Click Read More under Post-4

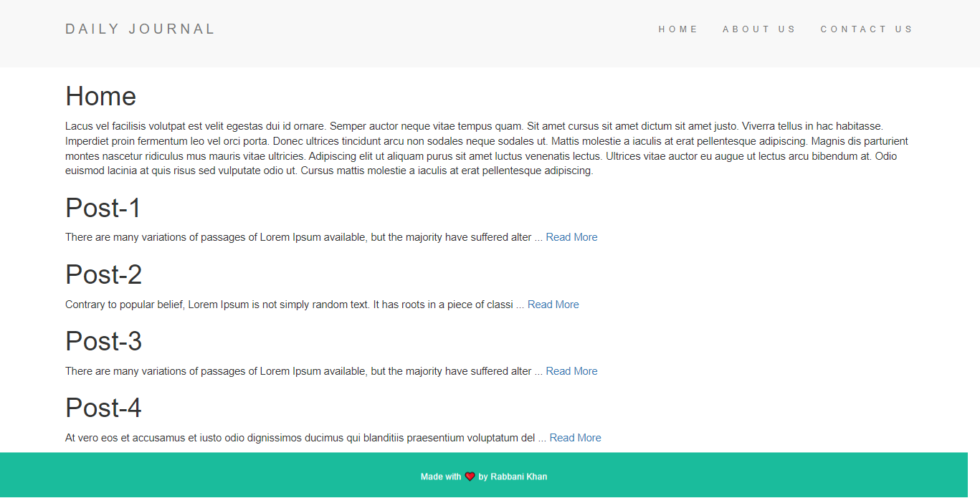coord(575,437)
